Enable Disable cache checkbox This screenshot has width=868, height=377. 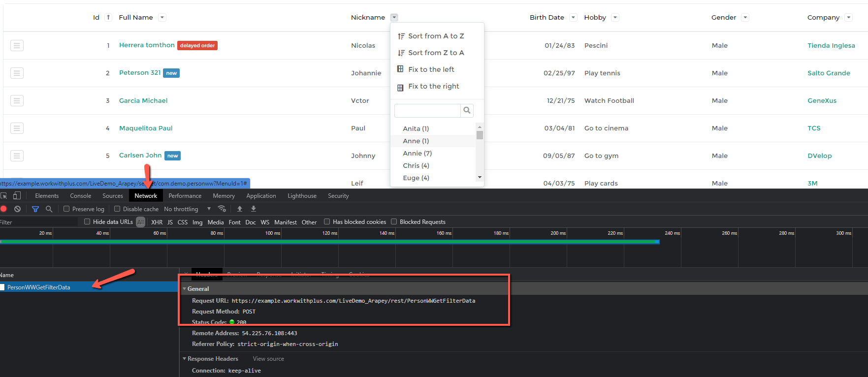coord(117,209)
